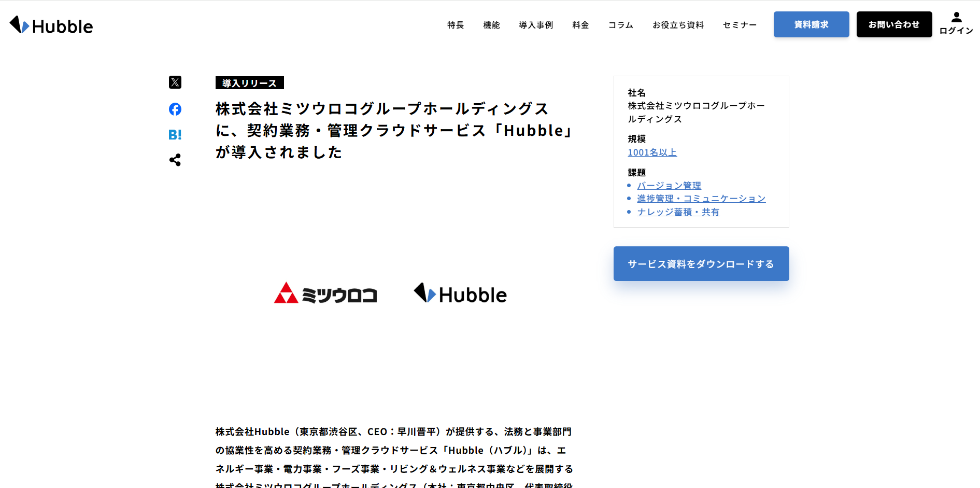The height and width of the screenshot is (488, 980).
Task: Select the 導入リリース label tag
Action: pyautogui.click(x=249, y=82)
